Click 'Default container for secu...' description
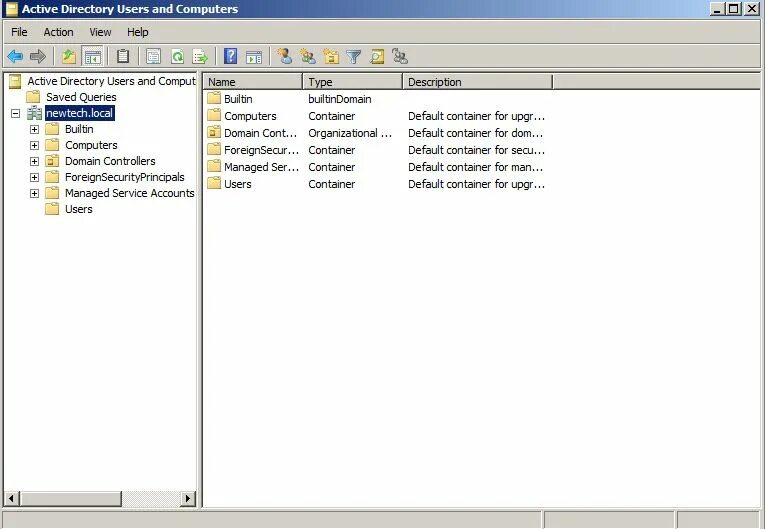Image resolution: width=765 pixels, height=529 pixels. pos(476,150)
